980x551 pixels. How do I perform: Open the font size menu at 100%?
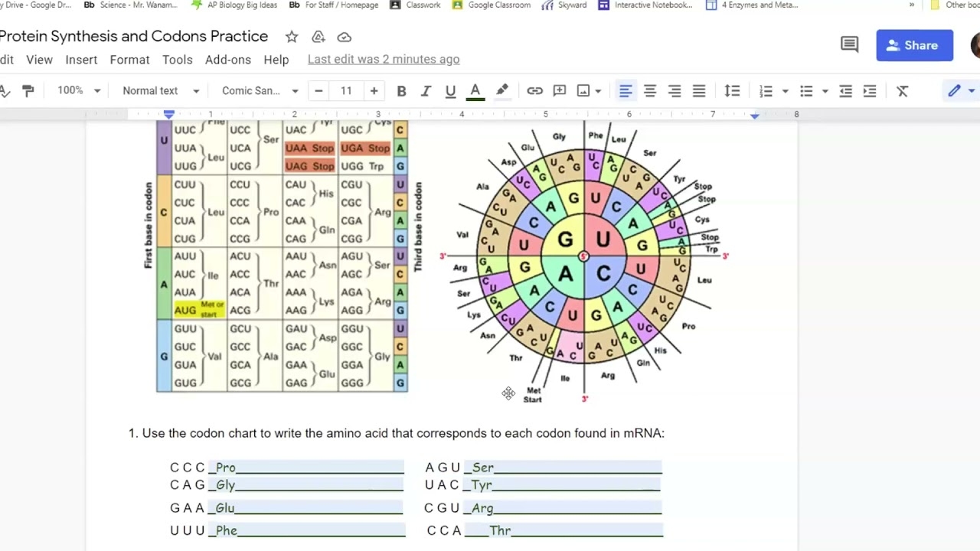click(x=77, y=90)
